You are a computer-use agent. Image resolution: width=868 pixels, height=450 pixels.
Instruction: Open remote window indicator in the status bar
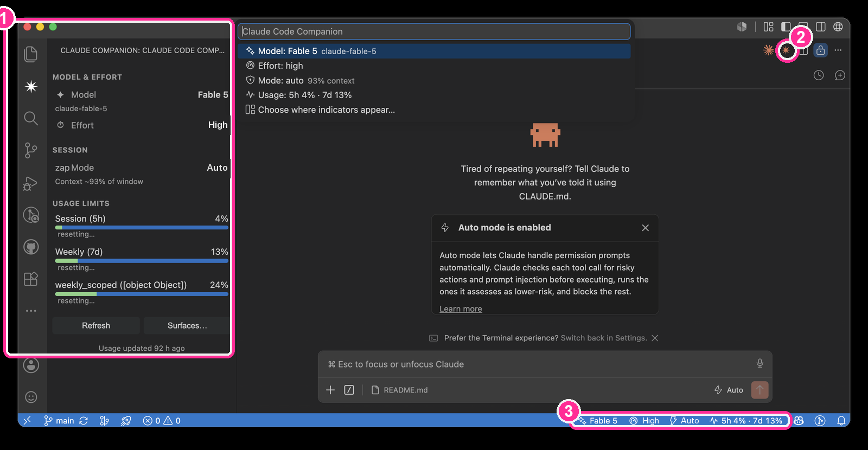point(27,420)
